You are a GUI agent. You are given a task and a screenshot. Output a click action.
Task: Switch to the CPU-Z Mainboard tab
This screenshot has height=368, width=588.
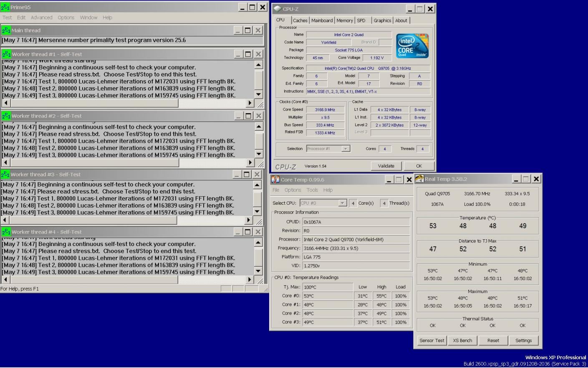(322, 20)
